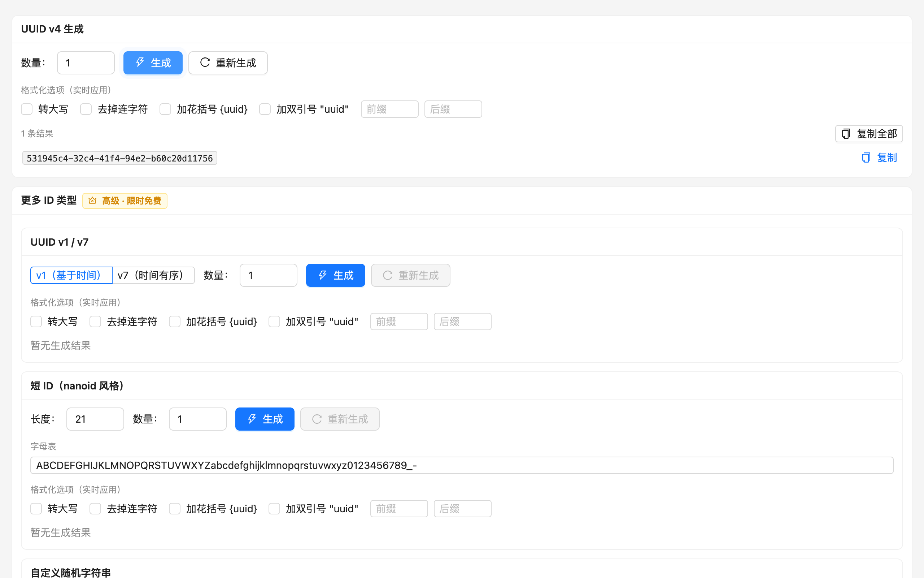Click "暂无生成结果" in the UUID v1 / v7 card
Screen dimensions: 924x578
click(x=61, y=346)
